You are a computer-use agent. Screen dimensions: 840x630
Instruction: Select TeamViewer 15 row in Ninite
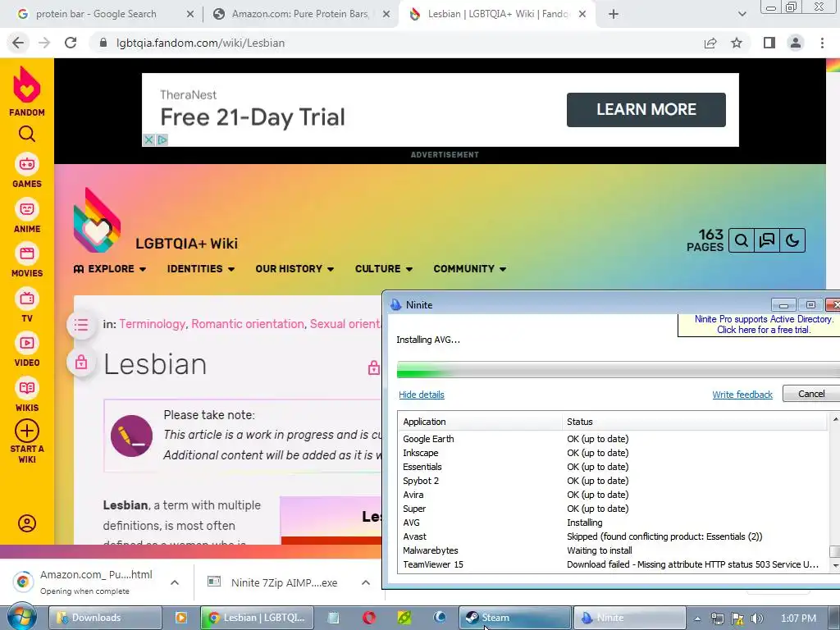pyautogui.click(x=614, y=564)
